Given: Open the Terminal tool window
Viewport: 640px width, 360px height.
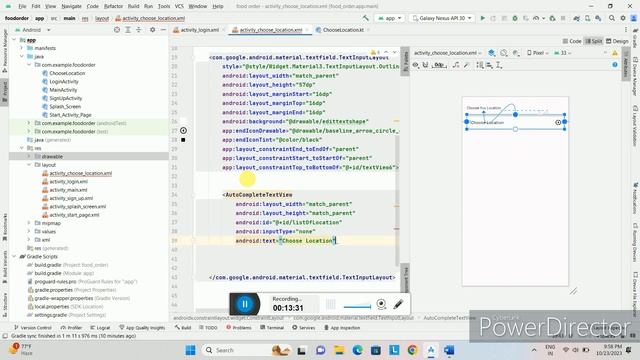Looking at the screenshot, I should (272, 328).
